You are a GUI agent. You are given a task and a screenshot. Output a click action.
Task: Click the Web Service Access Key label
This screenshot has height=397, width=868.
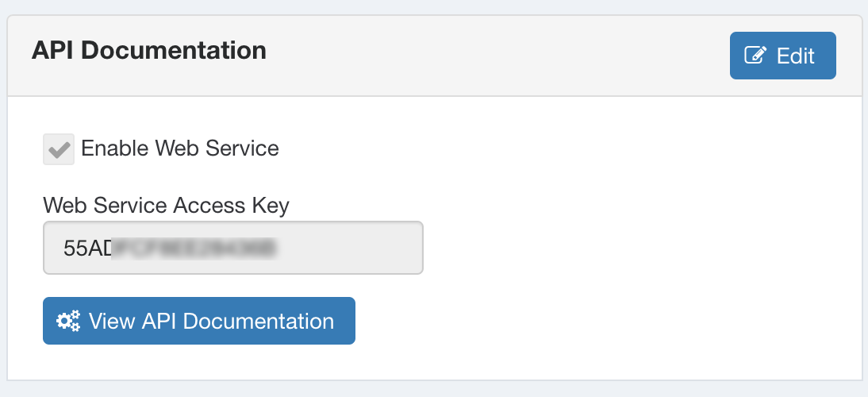[x=166, y=206]
